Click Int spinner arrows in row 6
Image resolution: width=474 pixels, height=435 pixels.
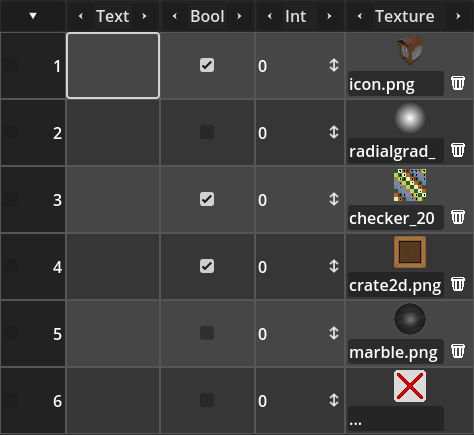pos(334,400)
